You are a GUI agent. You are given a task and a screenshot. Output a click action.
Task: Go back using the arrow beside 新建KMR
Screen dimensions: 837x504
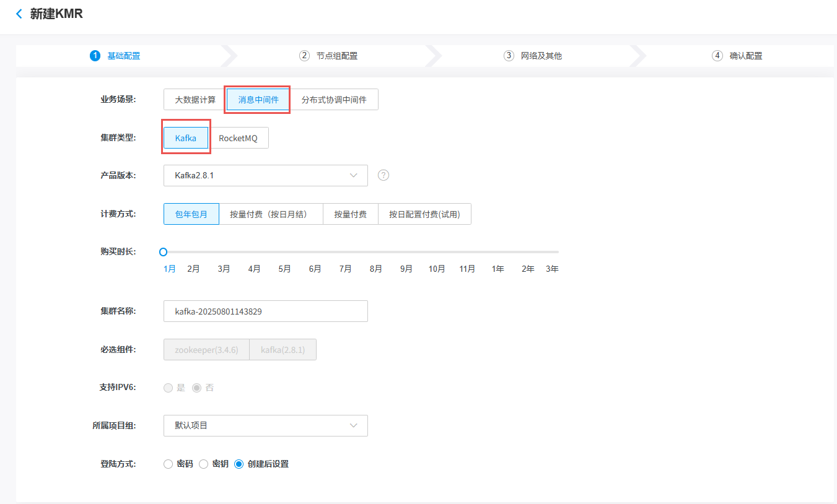coord(19,14)
